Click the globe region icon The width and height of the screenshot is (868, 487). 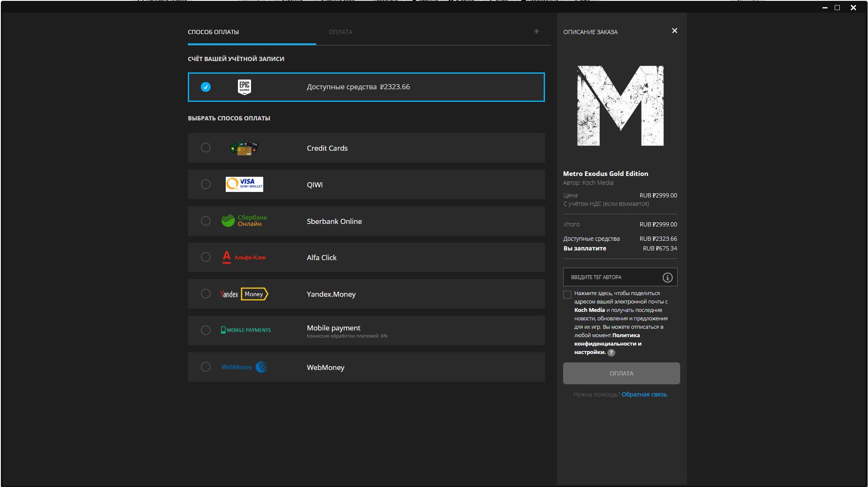[x=536, y=32]
